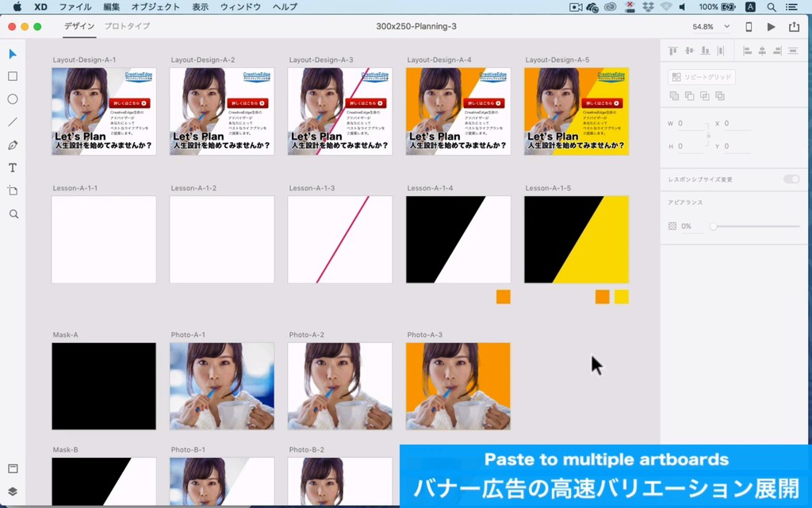Distribute objects vertically
Viewport: 812px width, 508px height.
793,51
